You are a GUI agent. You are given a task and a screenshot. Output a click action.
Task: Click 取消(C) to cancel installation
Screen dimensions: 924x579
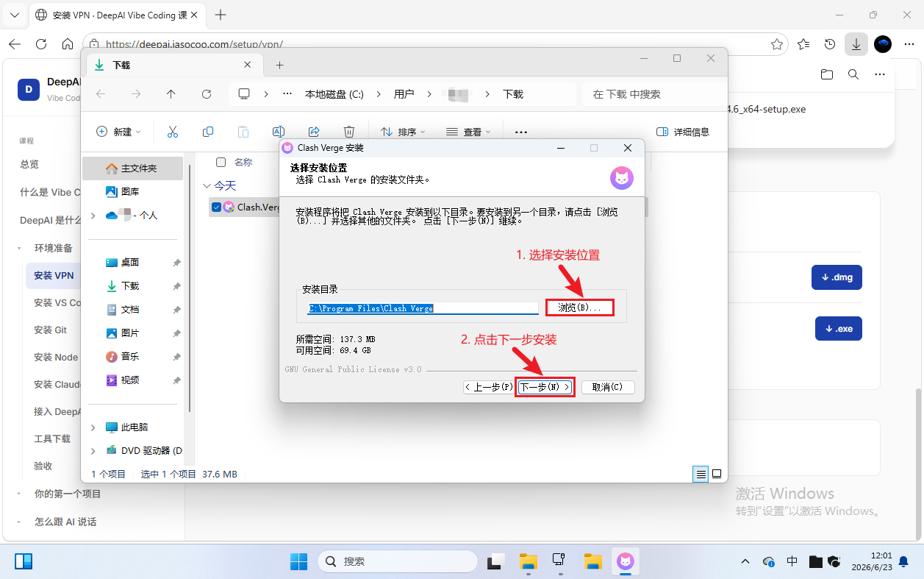coord(608,387)
